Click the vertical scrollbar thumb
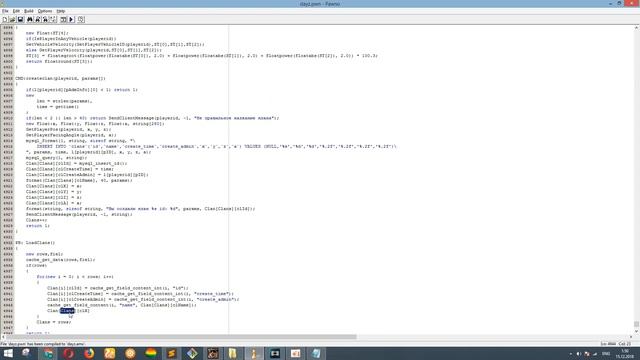The height and width of the screenshot is (360, 640). (x=636, y=324)
